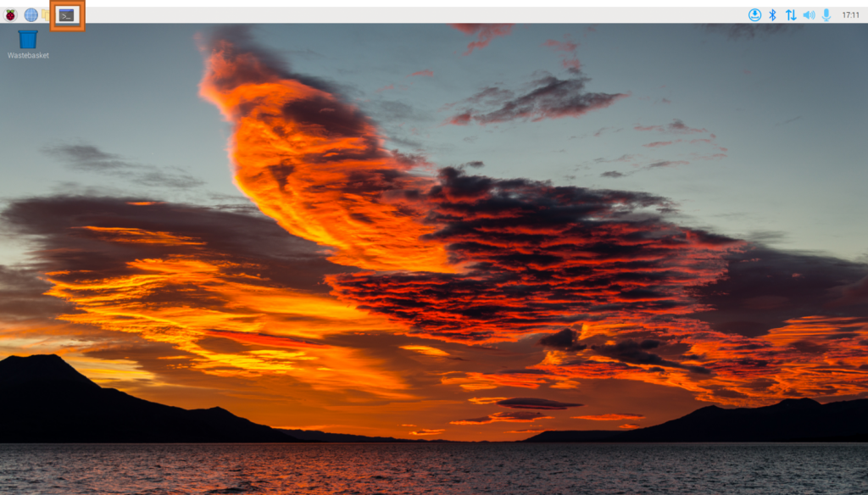Screen dimensions: 868x495
Task: Open the microphone input settings icon
Action: [826, 15]
